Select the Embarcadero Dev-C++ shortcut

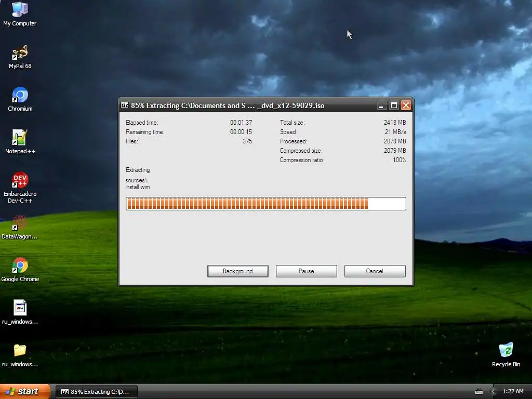click(20, 188)
